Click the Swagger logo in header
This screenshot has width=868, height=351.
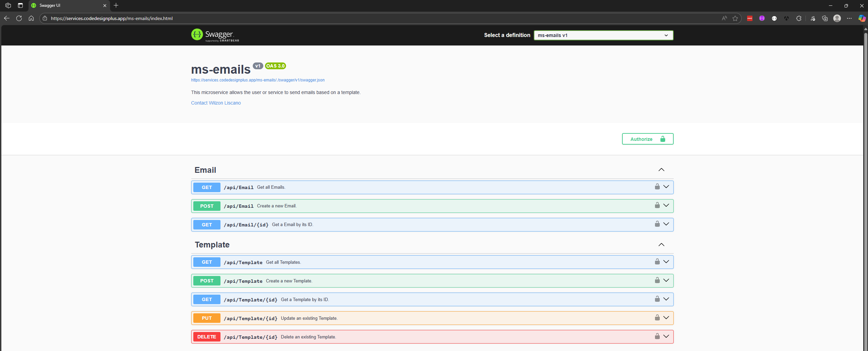coord(215,35)
